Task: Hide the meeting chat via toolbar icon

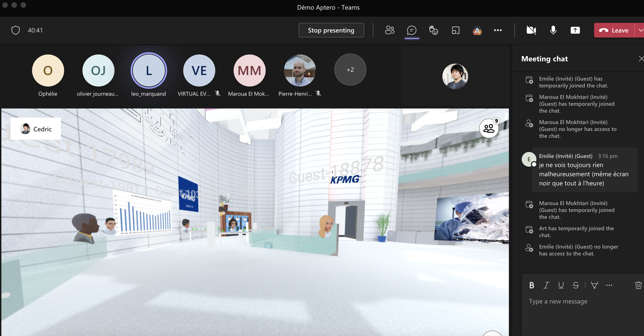Action: point(412,30)
